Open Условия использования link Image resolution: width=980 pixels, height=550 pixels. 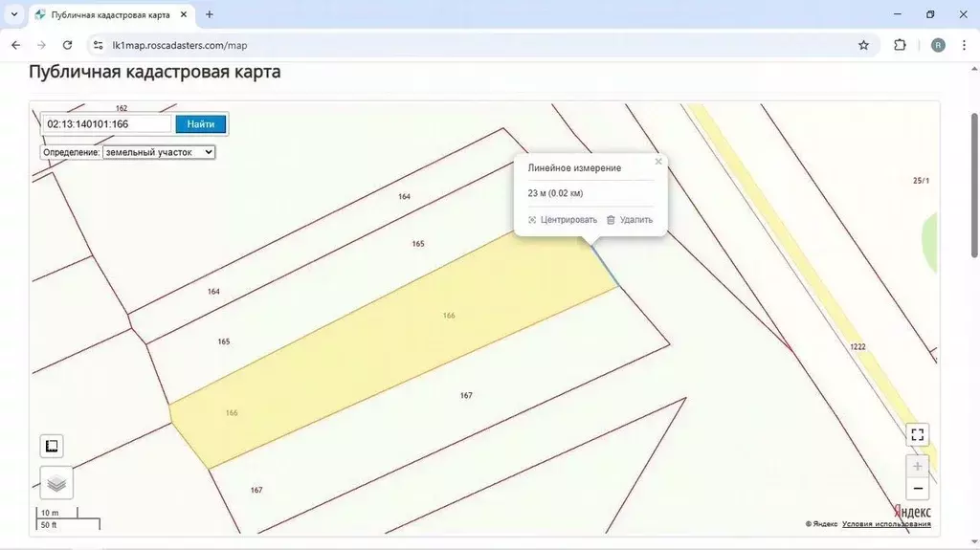(x=886, y=524)
